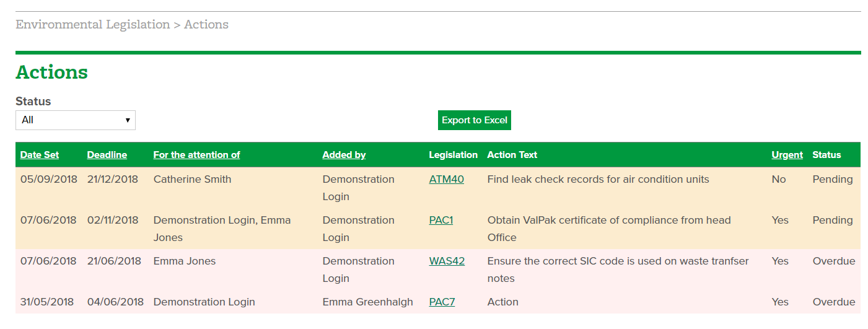868x329 pixels.
Task: Go to Environmental Legislation breadcrumb
Action: (93, 25)
